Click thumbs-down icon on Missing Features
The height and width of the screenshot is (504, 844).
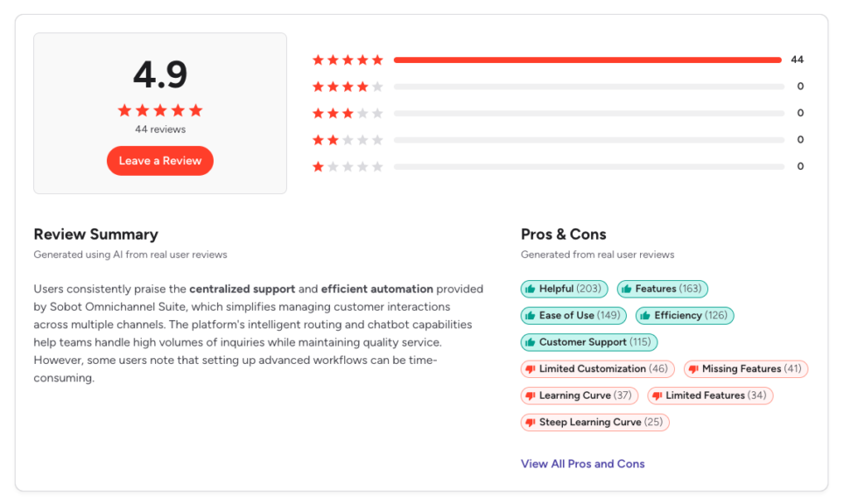693,369
